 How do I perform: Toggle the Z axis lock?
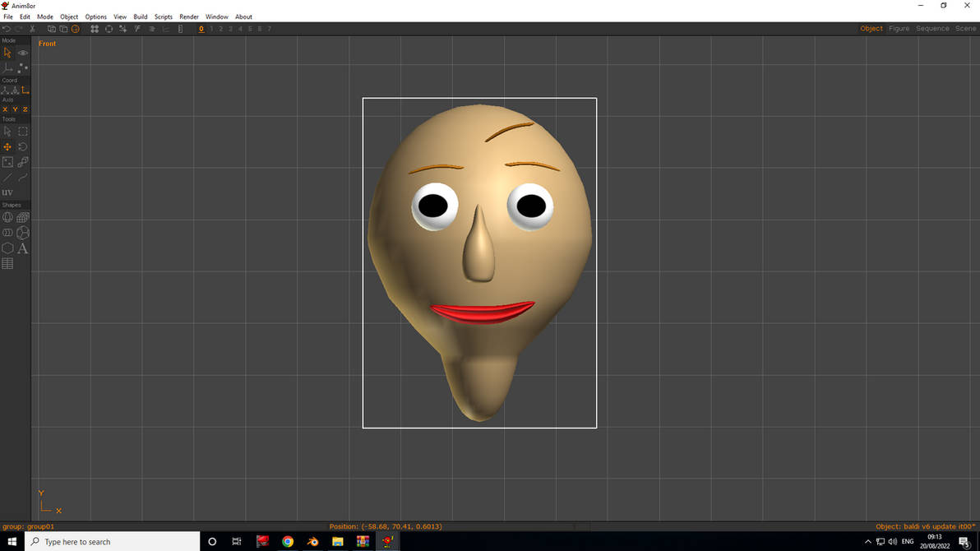(x=25, y=109)
